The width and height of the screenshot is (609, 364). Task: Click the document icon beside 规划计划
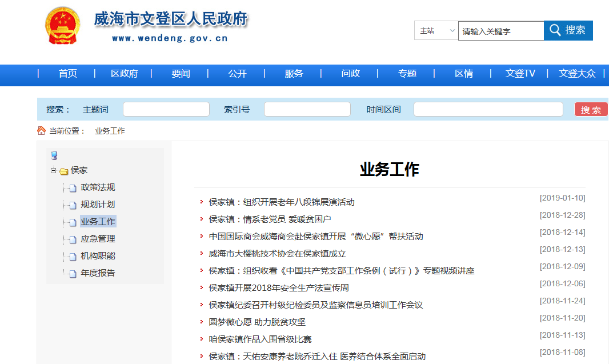pos(73,205)
